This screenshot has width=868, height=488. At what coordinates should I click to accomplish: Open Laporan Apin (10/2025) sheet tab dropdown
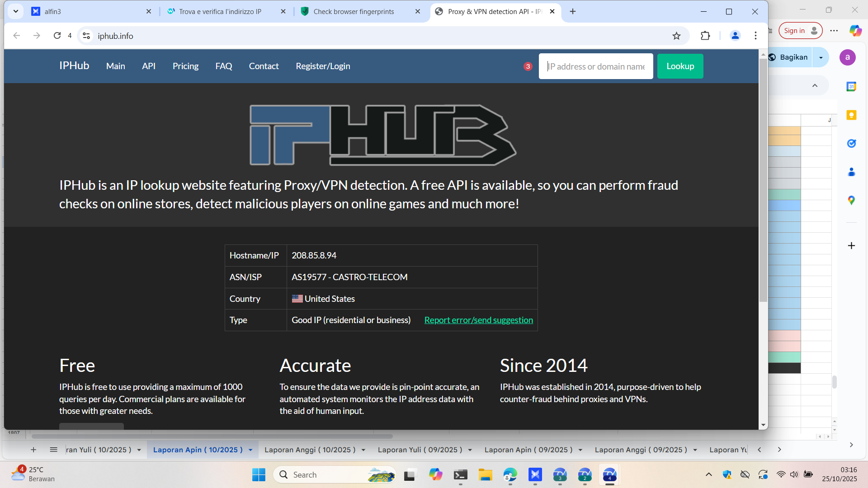tap(250, 450)
